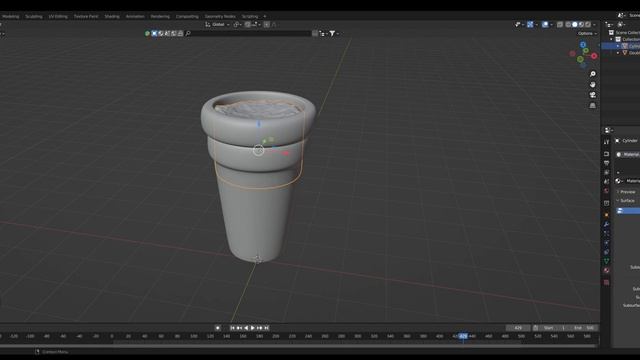The width and height of the screenshot is (640, 360).
Task: Toggle viewport overlays button
Action: click(x=545, y=24)
